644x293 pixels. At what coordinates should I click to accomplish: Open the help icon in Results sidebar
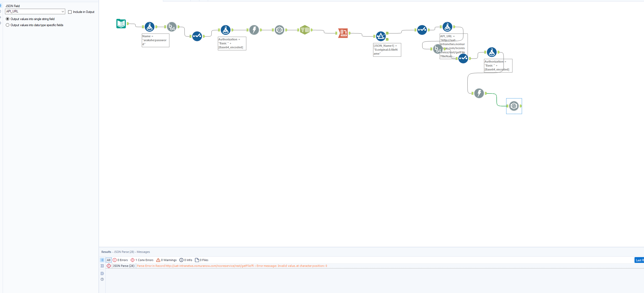pyautogui.click(x=102, y=279)
